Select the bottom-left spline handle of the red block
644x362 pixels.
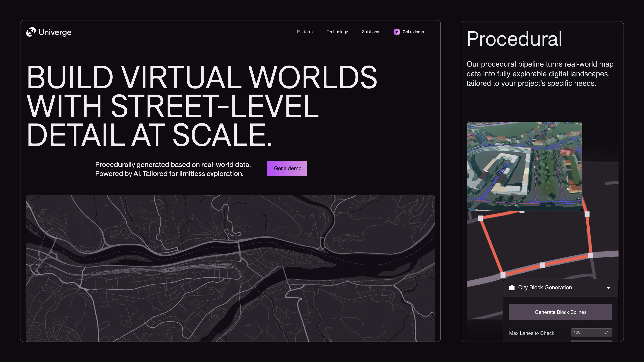click(503, 275)
